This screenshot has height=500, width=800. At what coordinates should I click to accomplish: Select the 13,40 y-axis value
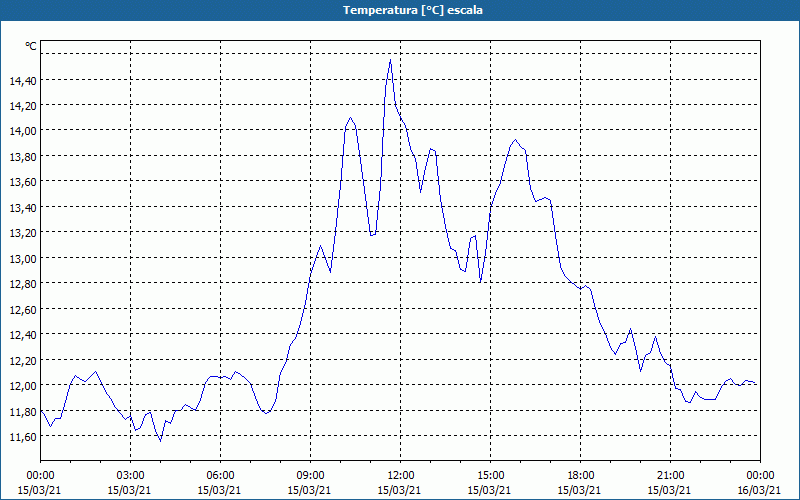click(x=23, y=208)
